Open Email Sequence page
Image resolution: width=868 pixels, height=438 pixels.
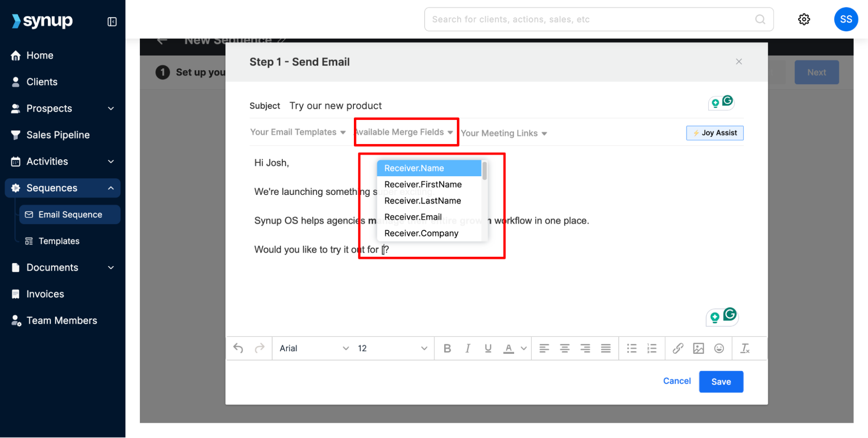(69, 214)
